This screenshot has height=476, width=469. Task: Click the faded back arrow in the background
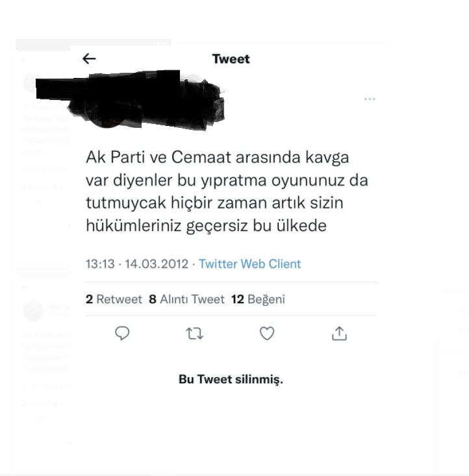[25, 60]
